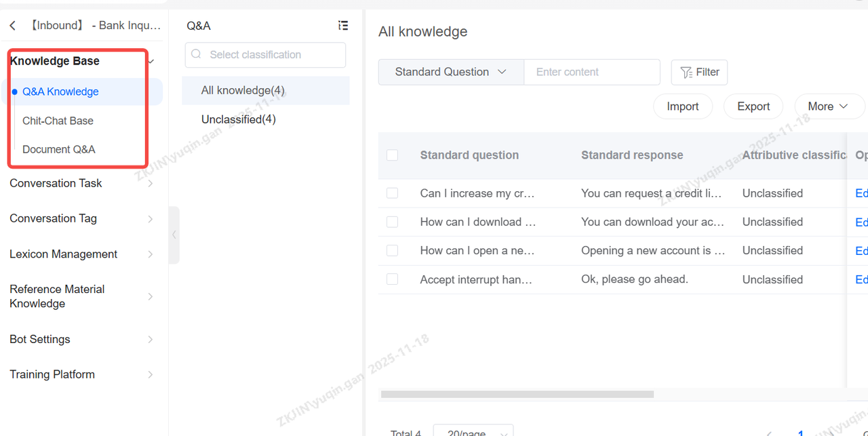Check the box for 'Can I increase my cr…' row
Screen dimensions: 868x436
pos(392,193)
